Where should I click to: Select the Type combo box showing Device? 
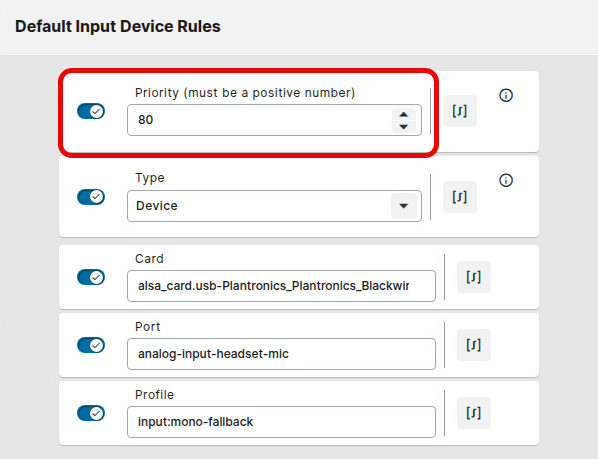[x=274, y=206]
